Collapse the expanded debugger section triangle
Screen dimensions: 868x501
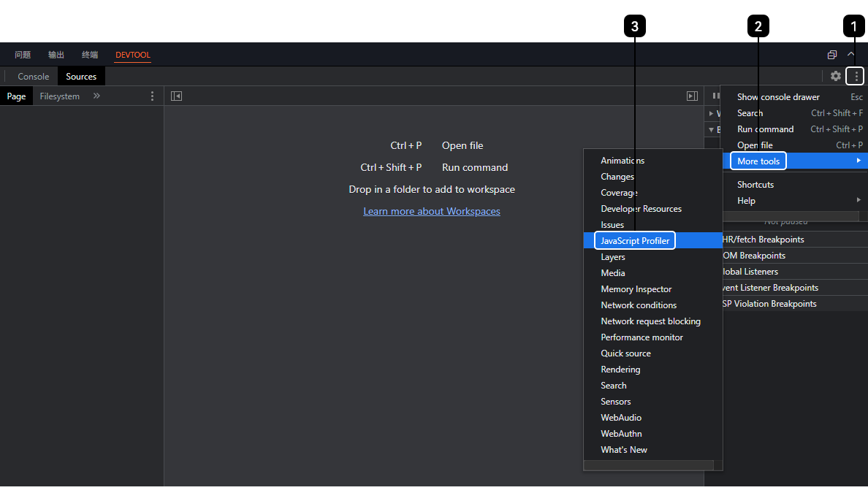(712, 129)
